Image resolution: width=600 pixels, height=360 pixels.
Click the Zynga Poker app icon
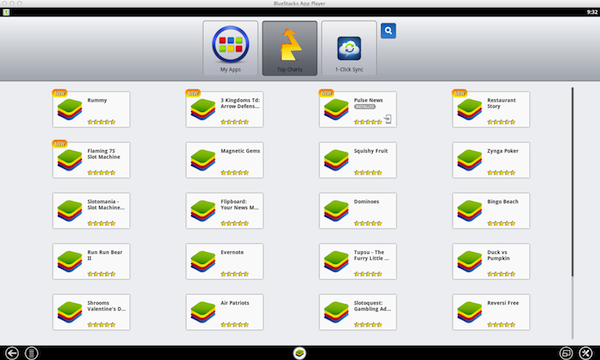click(470, 160)
